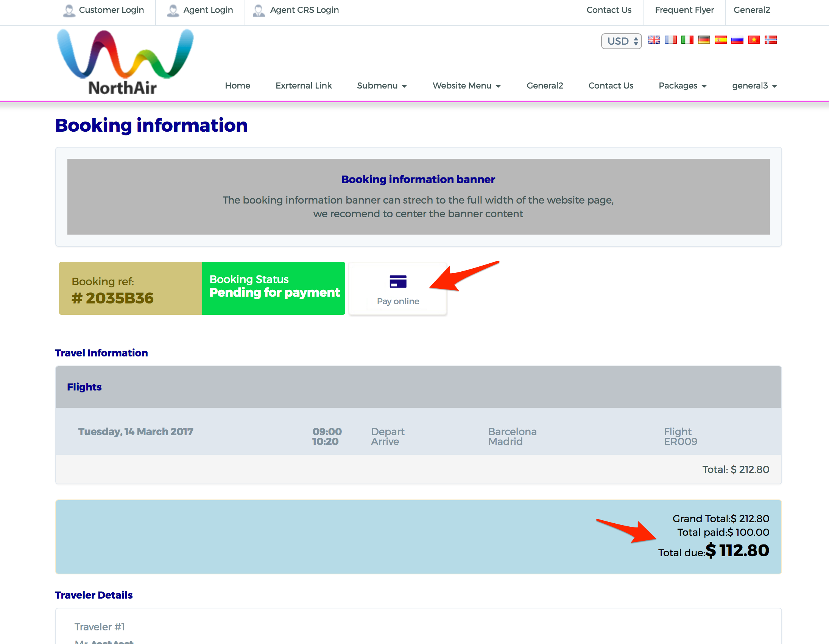Click the Total paid $ 100.00 line
The image size is (829, 644).
coord(723,532)
